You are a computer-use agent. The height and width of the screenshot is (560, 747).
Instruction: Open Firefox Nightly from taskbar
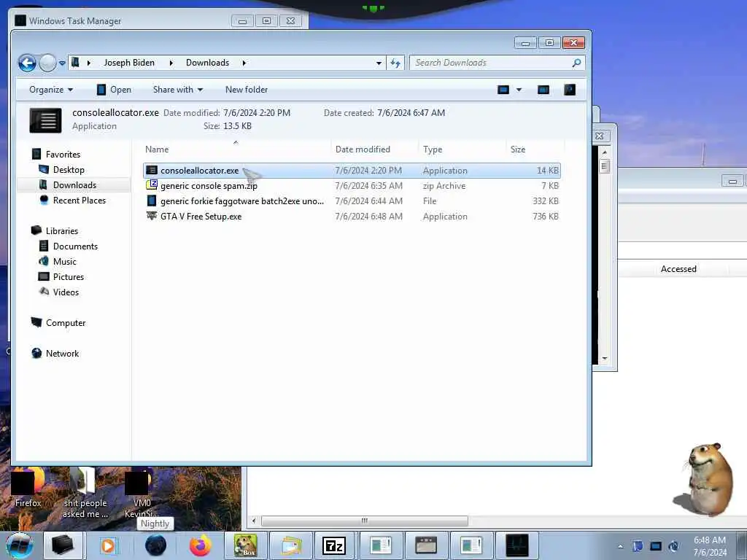point(155,545)
